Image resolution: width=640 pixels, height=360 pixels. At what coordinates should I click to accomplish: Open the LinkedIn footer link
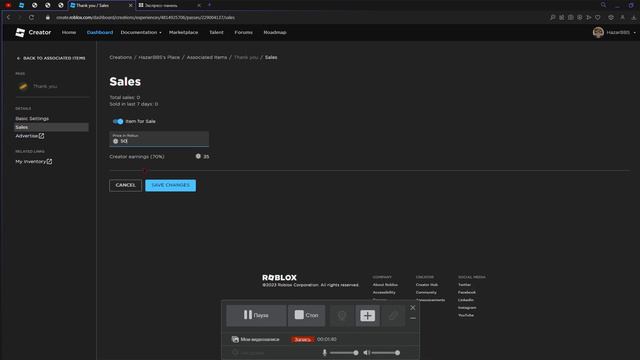pos(466,300)
